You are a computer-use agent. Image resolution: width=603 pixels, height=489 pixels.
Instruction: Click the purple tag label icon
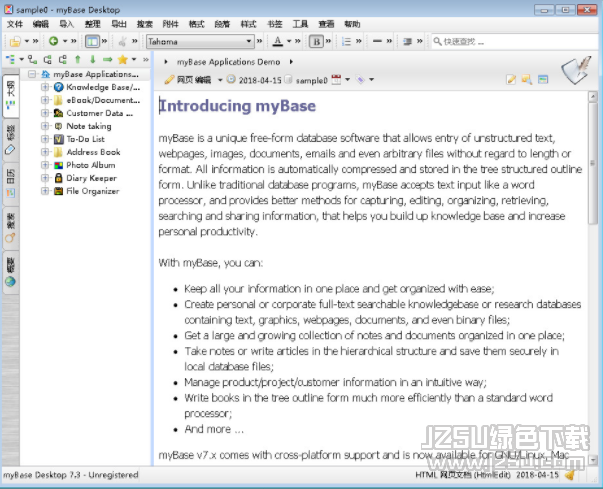coord(360,80)
